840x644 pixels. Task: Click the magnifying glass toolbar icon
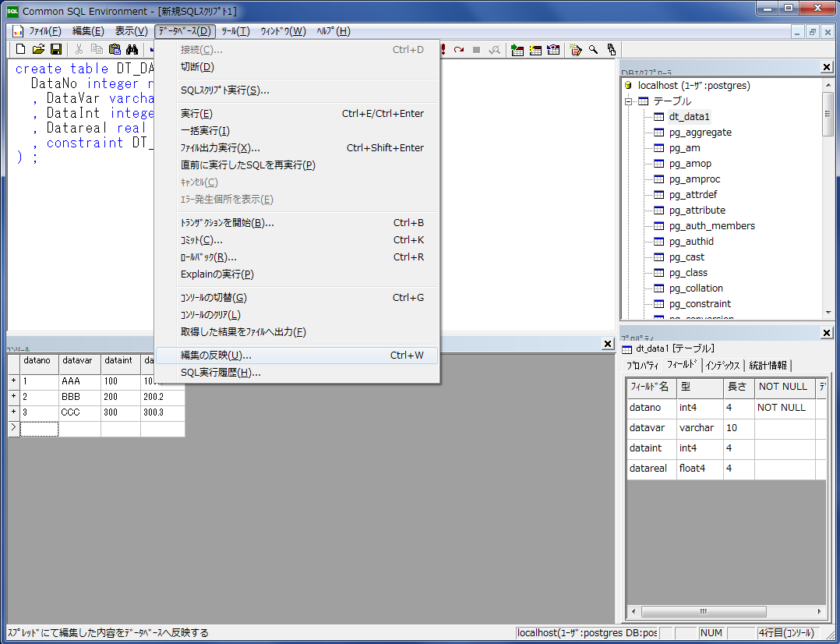(594, 50)
